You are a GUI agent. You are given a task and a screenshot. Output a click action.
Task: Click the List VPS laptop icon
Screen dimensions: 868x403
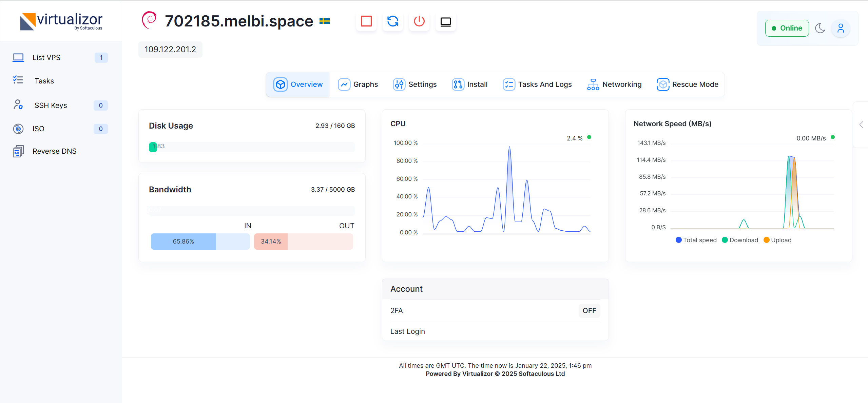(x=18, y=58)
